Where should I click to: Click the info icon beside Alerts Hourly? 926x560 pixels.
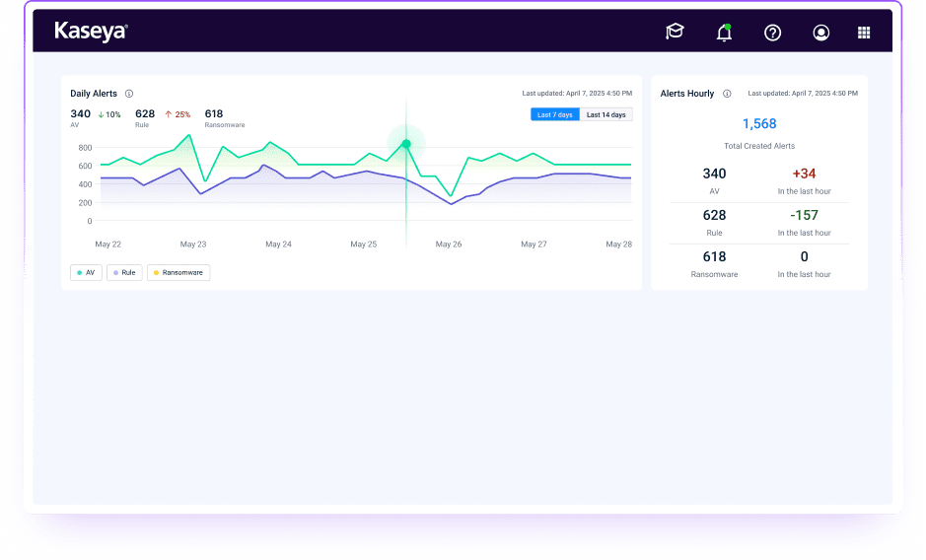[x=727, y=94]
